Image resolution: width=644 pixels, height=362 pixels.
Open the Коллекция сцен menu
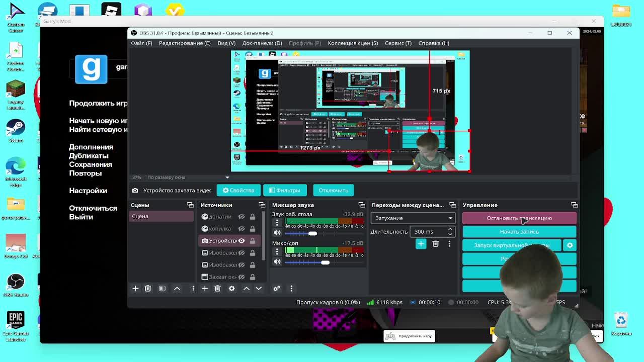[x=353, y=43]
